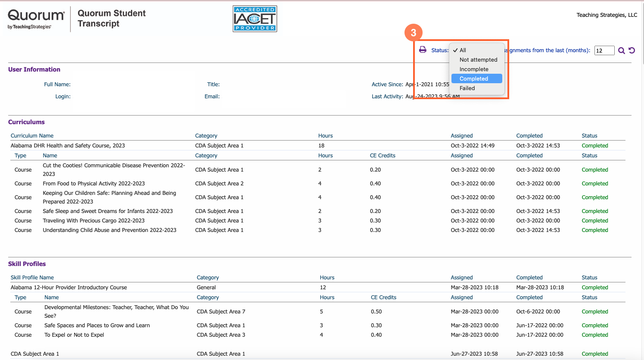Image resolution: width=644 pixels, height=360 pixels.
Task: Click the reset filters icon
Action: click(x=632, y=50)
